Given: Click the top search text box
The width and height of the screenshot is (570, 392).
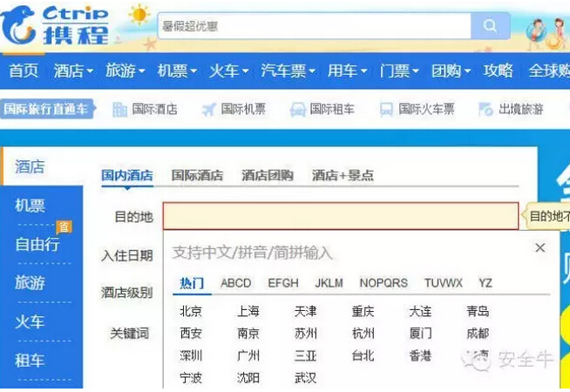Looking at the screenshot, I should [314, 26].
